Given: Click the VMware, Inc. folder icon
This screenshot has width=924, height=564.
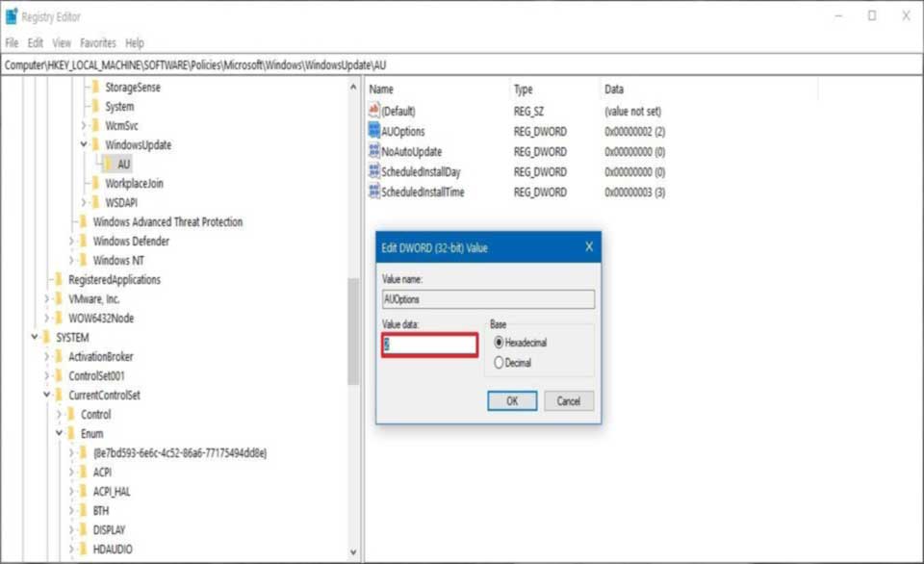Looking at the screenshot, I should click(x=59, y=298).
